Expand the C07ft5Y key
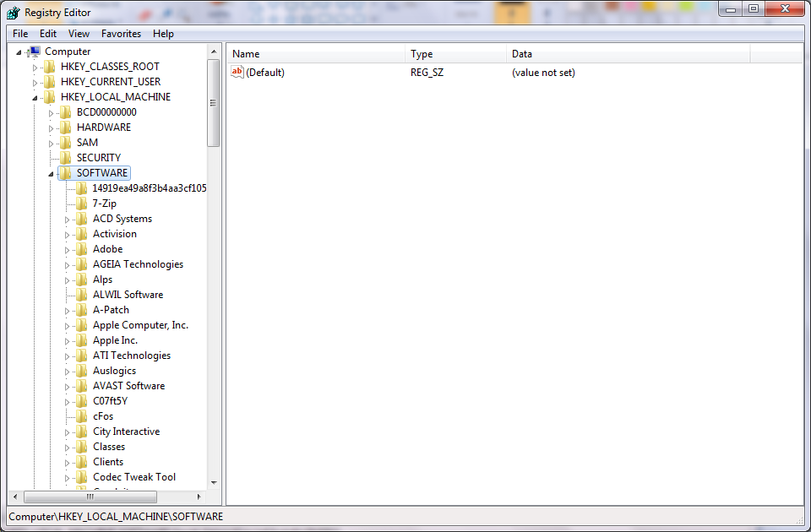Screen dimensions: 811x532 click(x=67, y=402)
